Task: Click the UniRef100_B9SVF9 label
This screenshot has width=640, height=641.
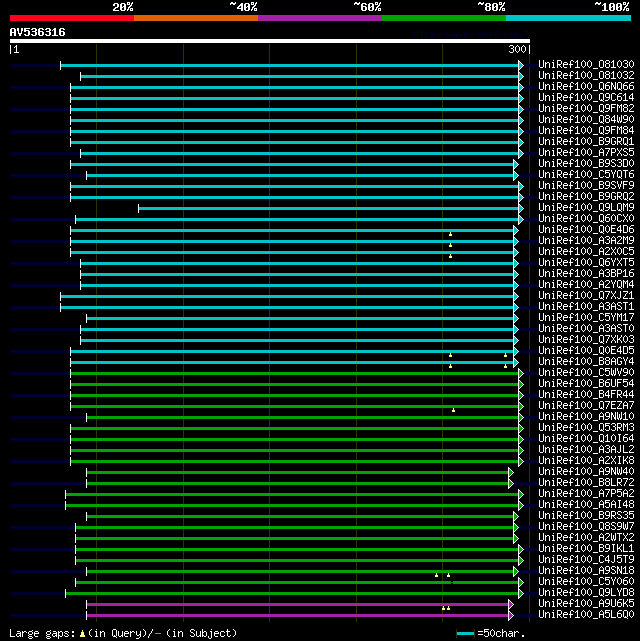Action: (x=586, y=186)
